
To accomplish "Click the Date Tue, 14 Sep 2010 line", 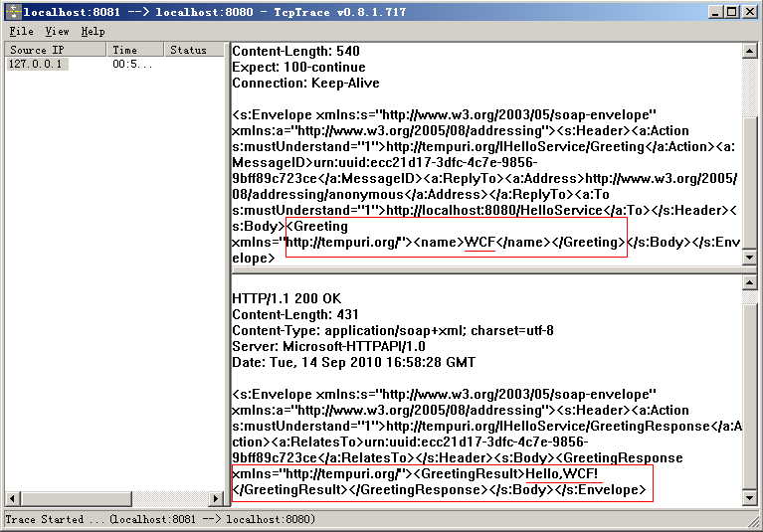I will [x=354, y=362].
